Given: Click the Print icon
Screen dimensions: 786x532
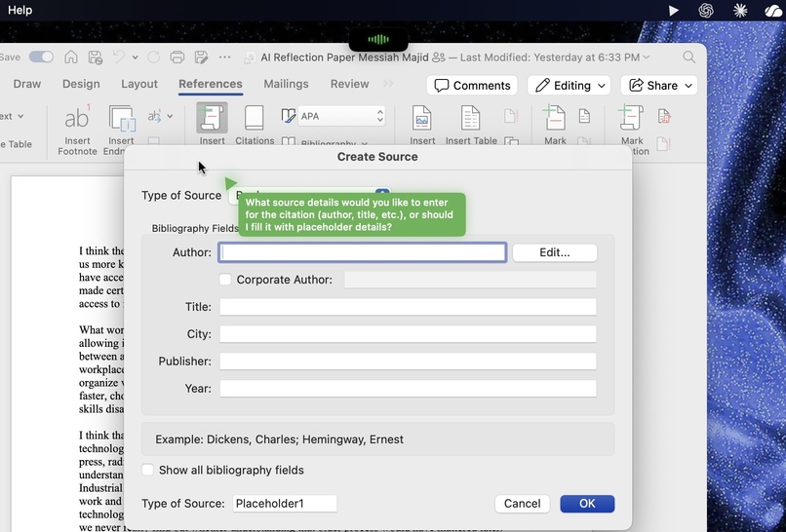Looking at the screenshot, I should point(177,57).
